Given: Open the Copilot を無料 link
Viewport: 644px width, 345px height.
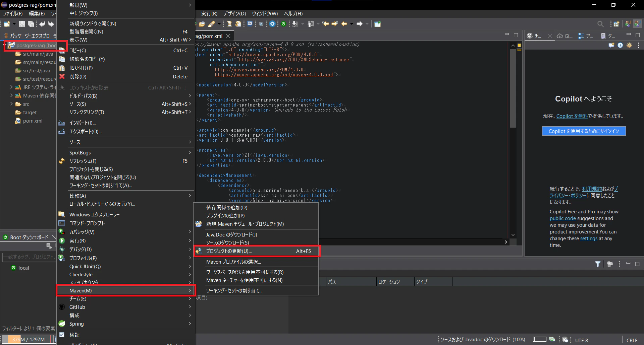Looking at the screenshot, I should pyautogui.click(x=572, y=116).
